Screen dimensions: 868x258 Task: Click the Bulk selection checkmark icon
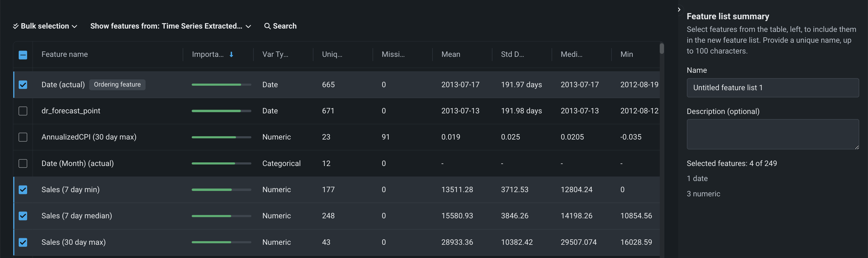point(15,26)
